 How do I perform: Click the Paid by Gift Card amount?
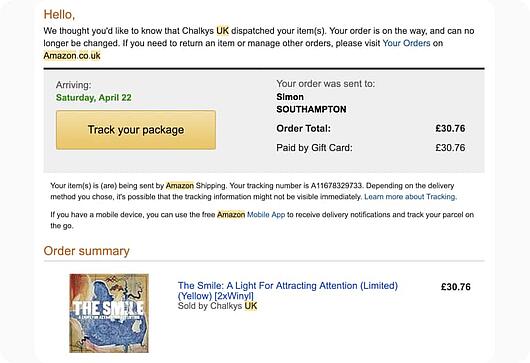[x=450, y=148]
